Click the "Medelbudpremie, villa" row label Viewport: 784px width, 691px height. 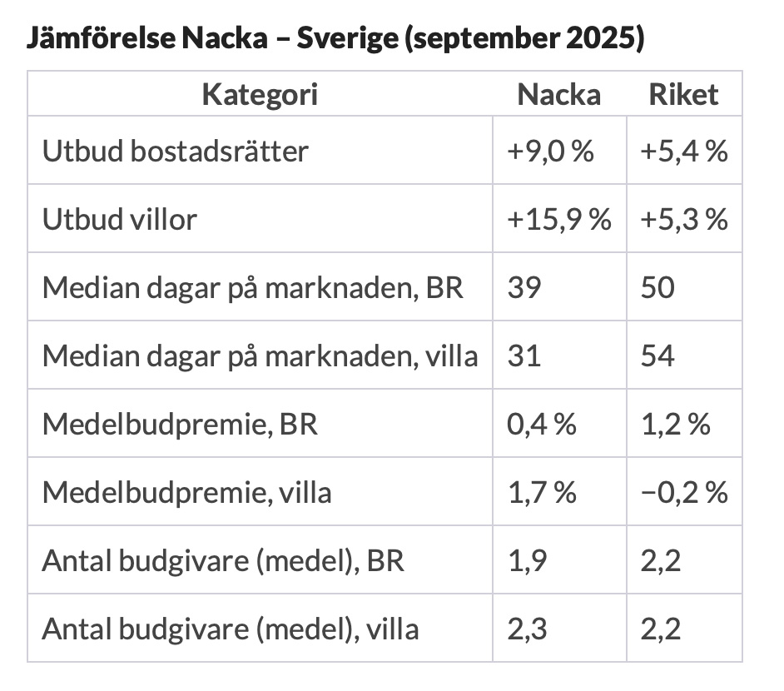187,493
